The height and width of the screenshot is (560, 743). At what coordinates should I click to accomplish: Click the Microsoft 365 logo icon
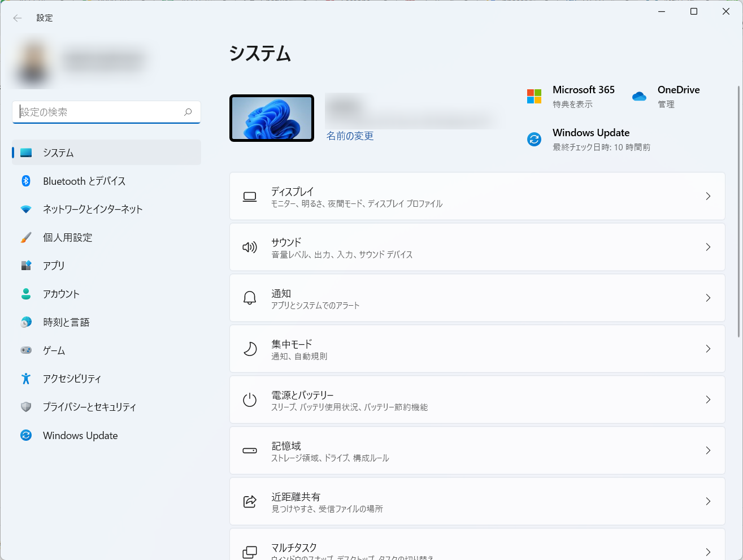coord(534,97)
